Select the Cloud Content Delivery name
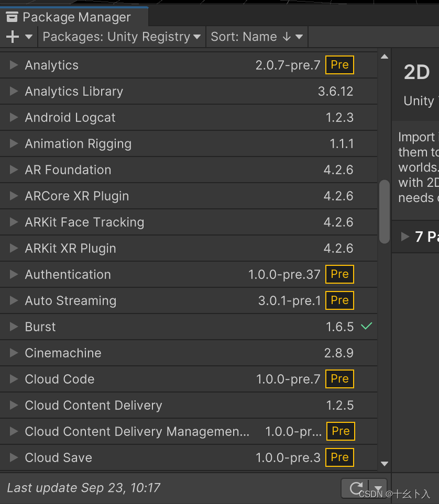 click(93, 406)
